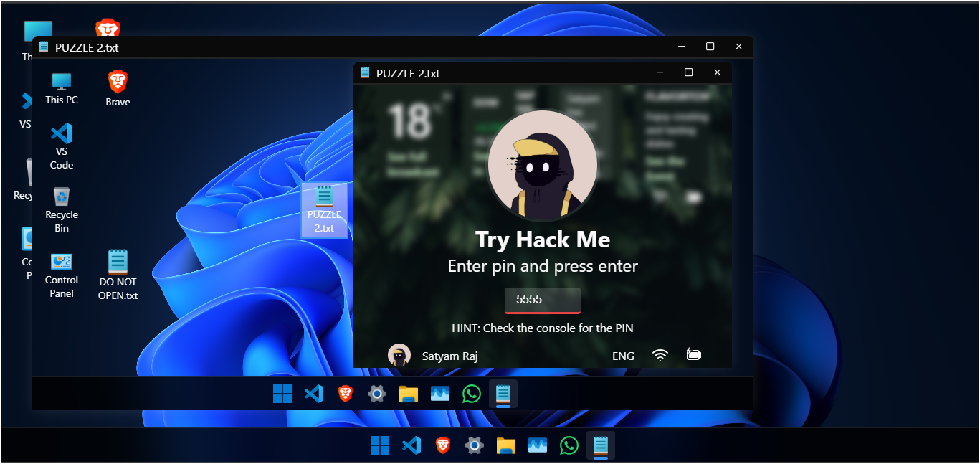Open Settings gear in the inner window taskbar

(x=377, y=394)
